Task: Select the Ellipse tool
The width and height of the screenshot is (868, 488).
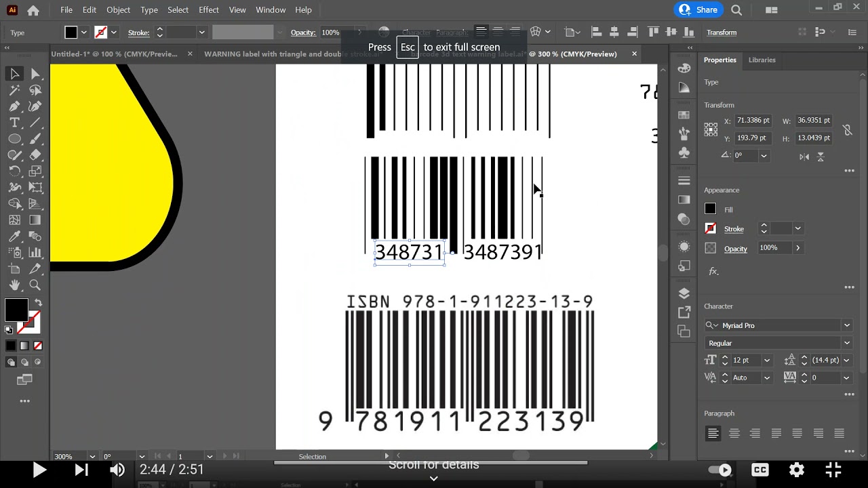Action: pyautogui.click(x=14, y=138)
